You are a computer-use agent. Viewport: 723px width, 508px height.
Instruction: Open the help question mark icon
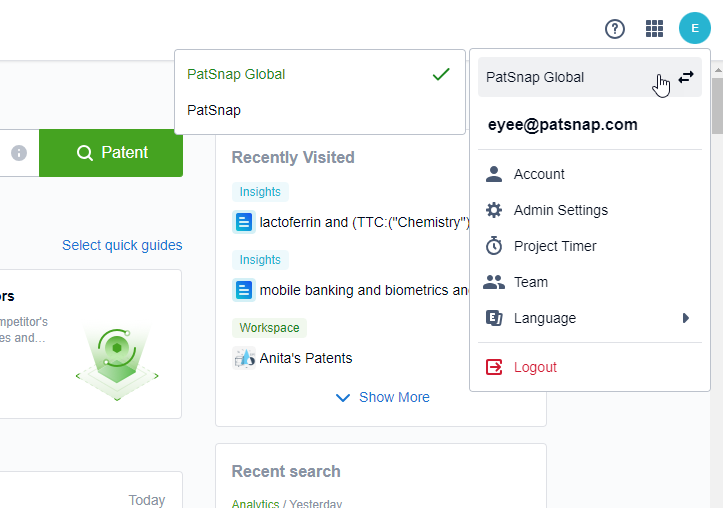click(x=615, y=28)
